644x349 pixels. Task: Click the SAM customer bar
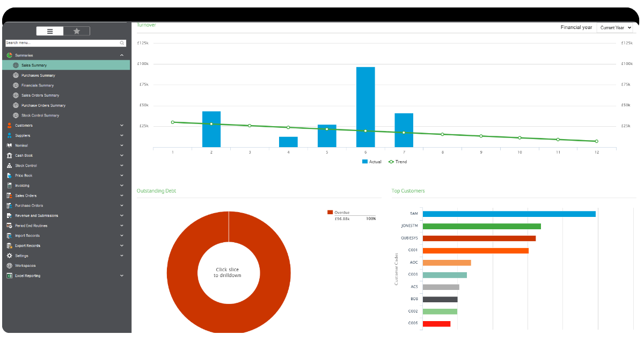tap(509, 214)
